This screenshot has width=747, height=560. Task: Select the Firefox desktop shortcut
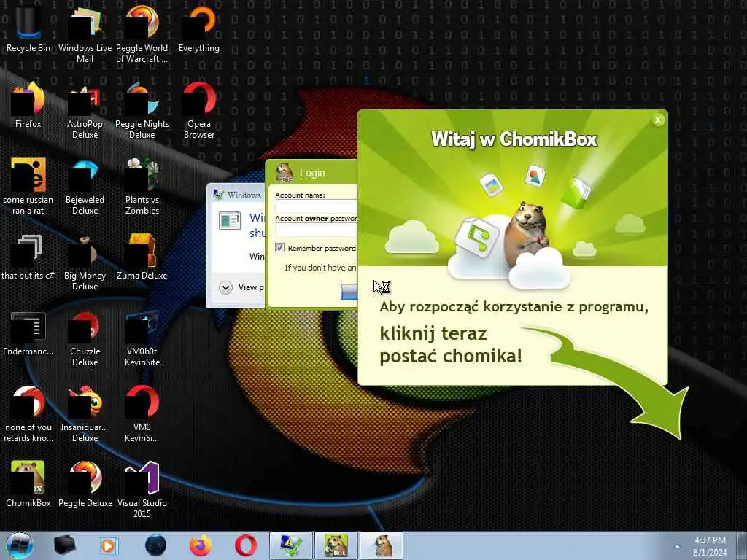pos(28,105)
